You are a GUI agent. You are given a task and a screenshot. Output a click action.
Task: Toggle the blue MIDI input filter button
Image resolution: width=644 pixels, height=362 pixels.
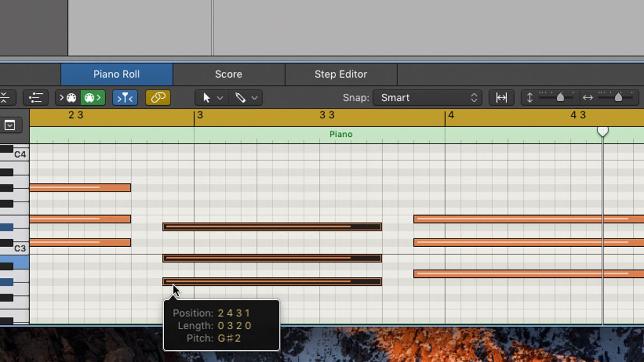tap(125, 98)
